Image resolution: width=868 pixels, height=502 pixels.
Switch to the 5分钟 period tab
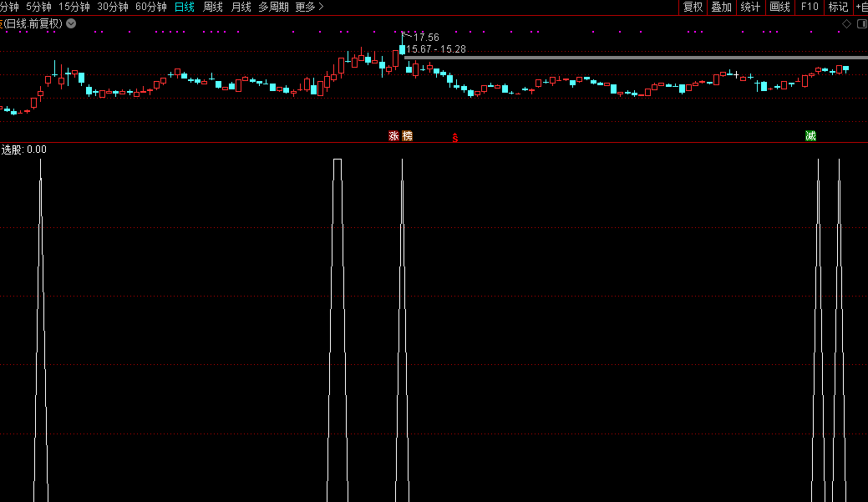pyautogui.click(x=38, y=7)
